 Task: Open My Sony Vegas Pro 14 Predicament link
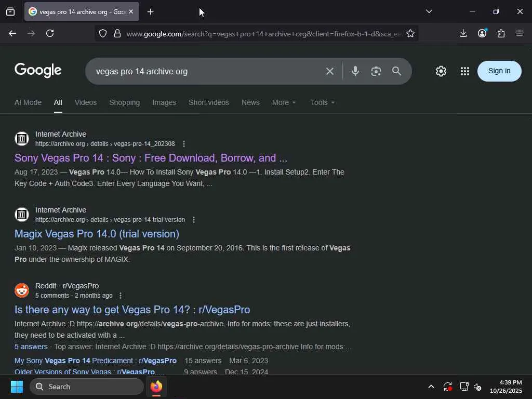[96, 361]
